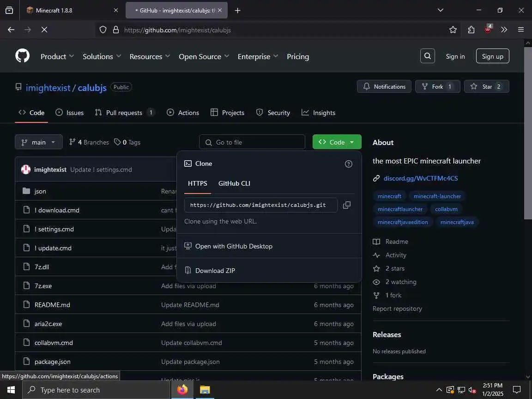
Task: Fork the repository with Fork button
Action: 438,86
